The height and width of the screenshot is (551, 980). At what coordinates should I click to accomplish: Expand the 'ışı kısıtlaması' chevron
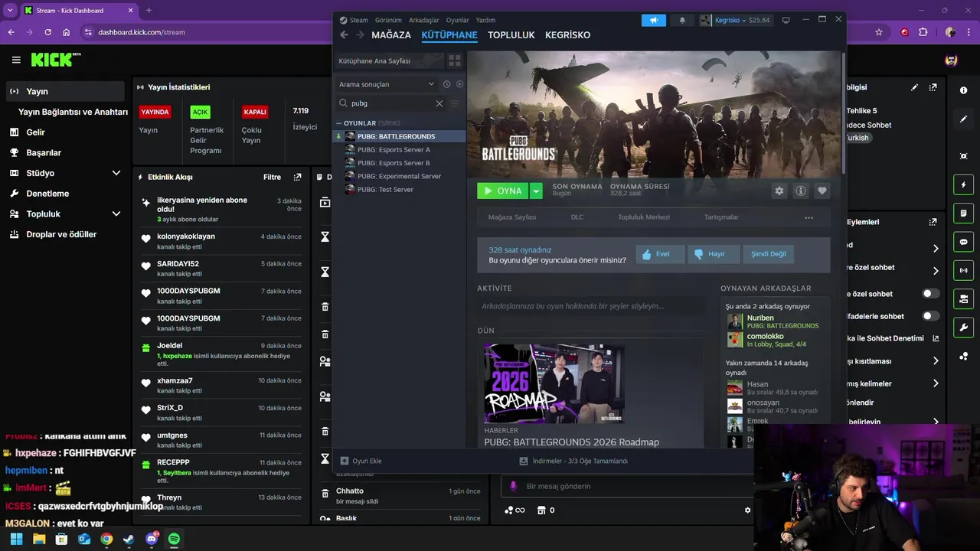[x=936, y=360]
